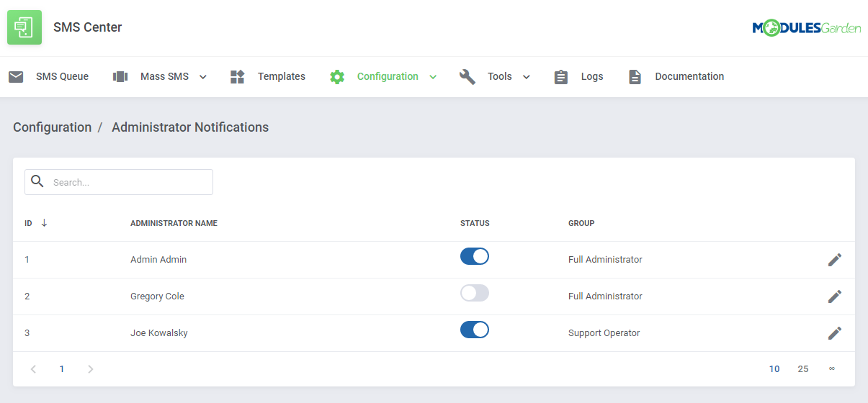Image resolution: width=868 pixels, height=403 pixels.
Task: Expand the Configuration menu chevron
Action: pyautogui.click(x=433, y=77)
